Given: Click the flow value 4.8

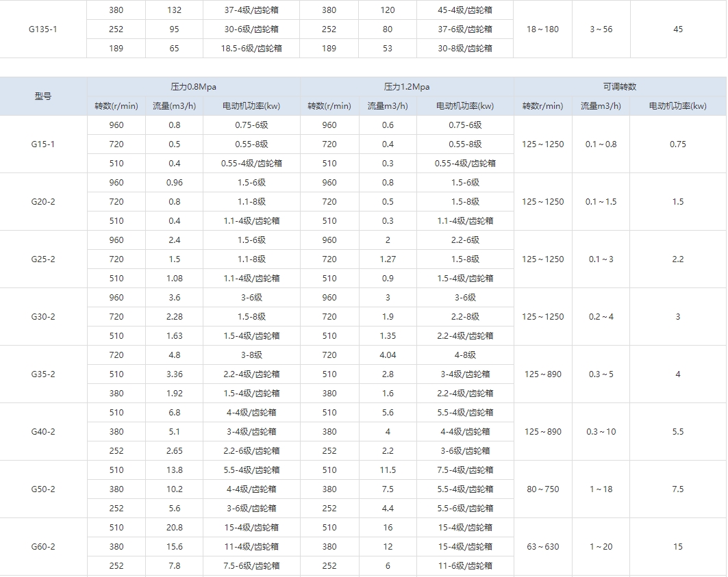Looking at the screenshot, I should point(174,355).
